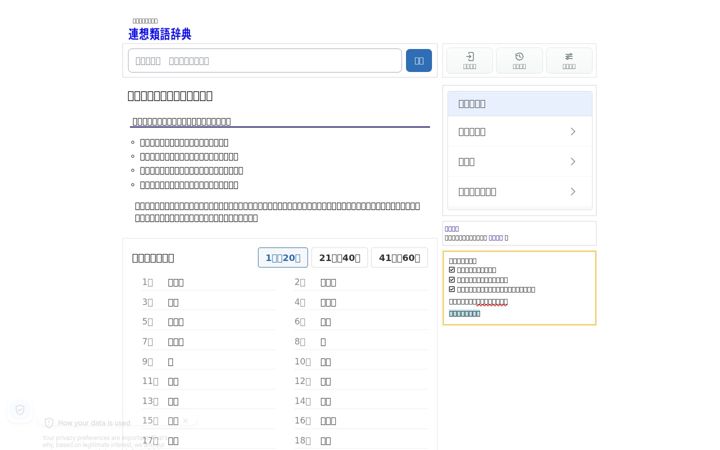
Task: Open the rank 11 word entry
Action: [173, 382]
